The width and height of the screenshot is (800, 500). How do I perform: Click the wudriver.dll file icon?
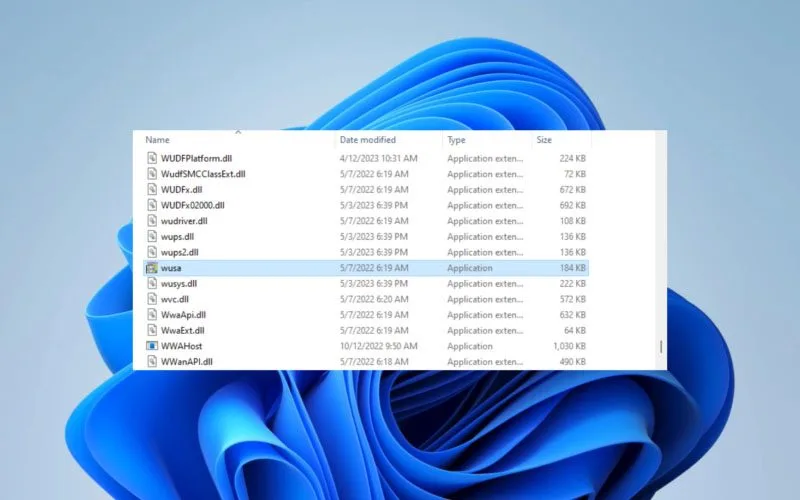tap(152, 221)
